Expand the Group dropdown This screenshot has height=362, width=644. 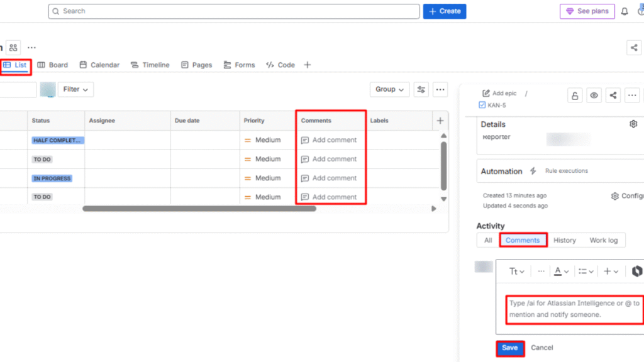(389, 89)
